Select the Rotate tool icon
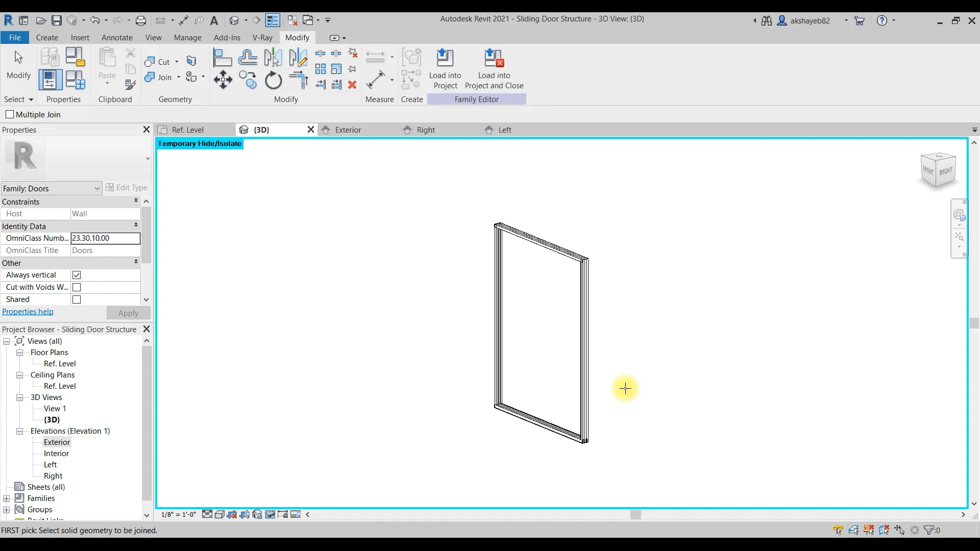Viewport: 980px width, 551px height. pos(274,80)
